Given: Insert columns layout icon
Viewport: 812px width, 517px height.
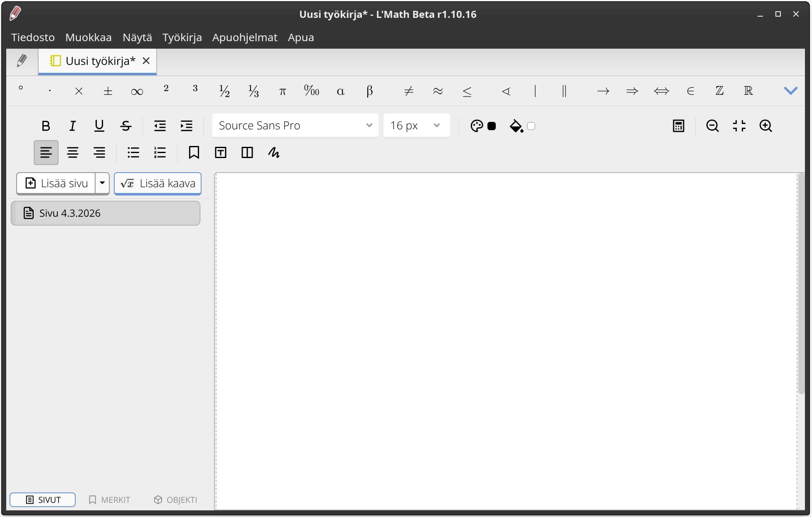Looking at the screenshot, I should click(x=247, y=153).
